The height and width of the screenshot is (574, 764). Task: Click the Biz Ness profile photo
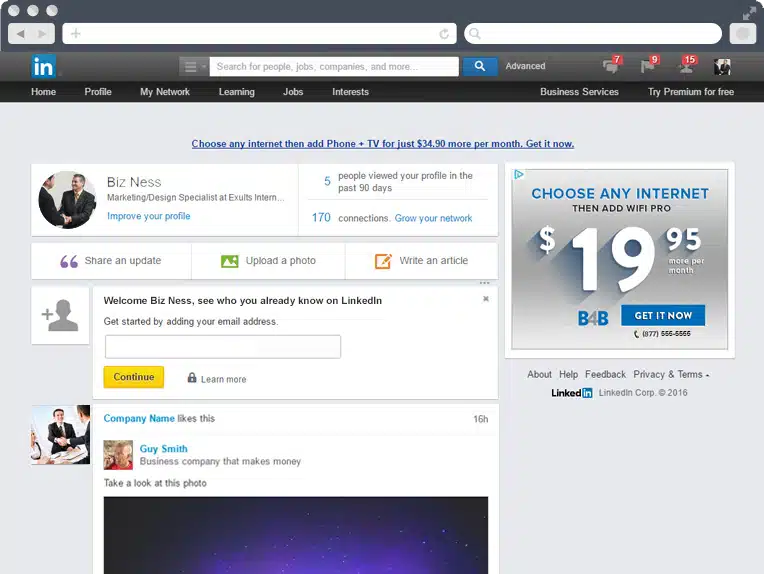[x=67, y=200]
